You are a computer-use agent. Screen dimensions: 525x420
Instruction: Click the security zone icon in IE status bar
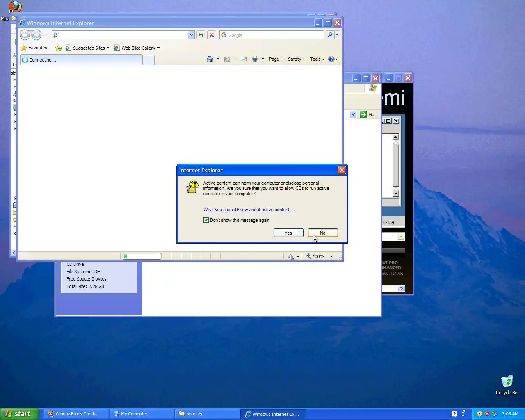pyautogui.click(x=291, y=256)
